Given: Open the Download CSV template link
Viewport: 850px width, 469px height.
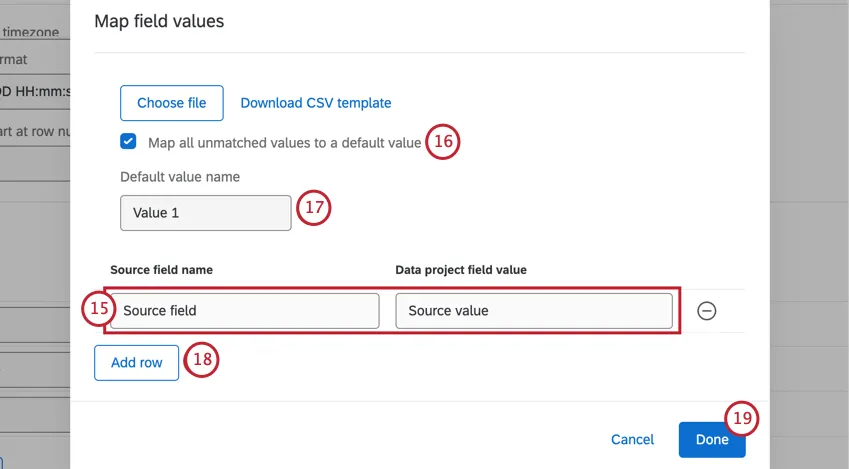Looking at the screenshot, I should [x=316, y=103].
